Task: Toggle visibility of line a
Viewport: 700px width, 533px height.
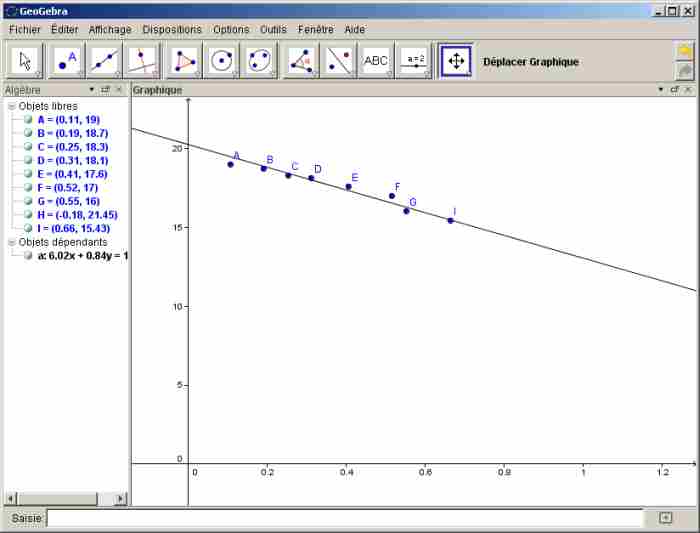Action: pyautogui.click(x=28, y=255)
